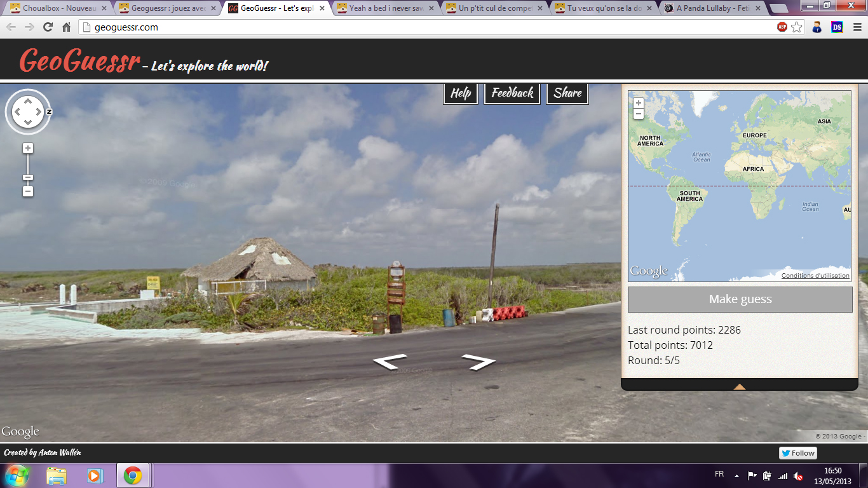Bookmark this page with the star icon
Screen dimensions: 868x488
(797, 27)
